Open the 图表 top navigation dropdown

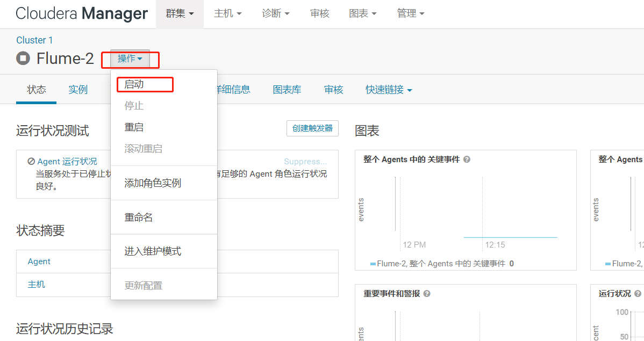(363, 13)
